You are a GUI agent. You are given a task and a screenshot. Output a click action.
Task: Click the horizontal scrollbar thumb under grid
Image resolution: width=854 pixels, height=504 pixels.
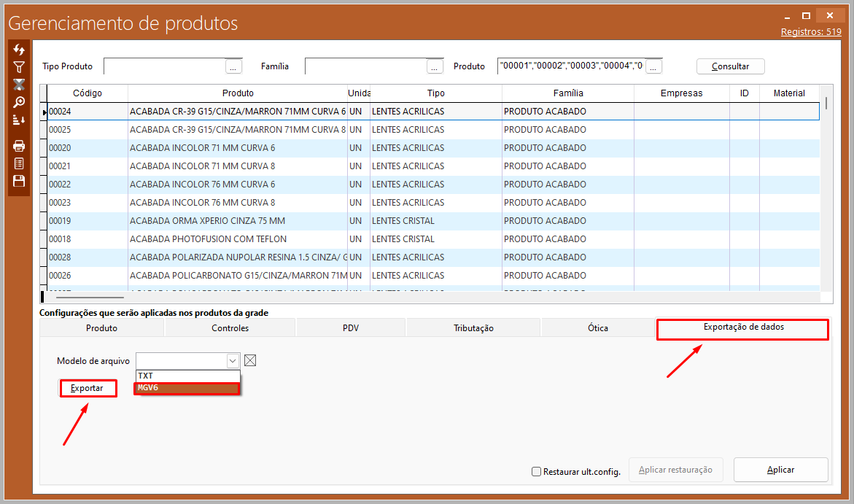click(x=90, y=298)
